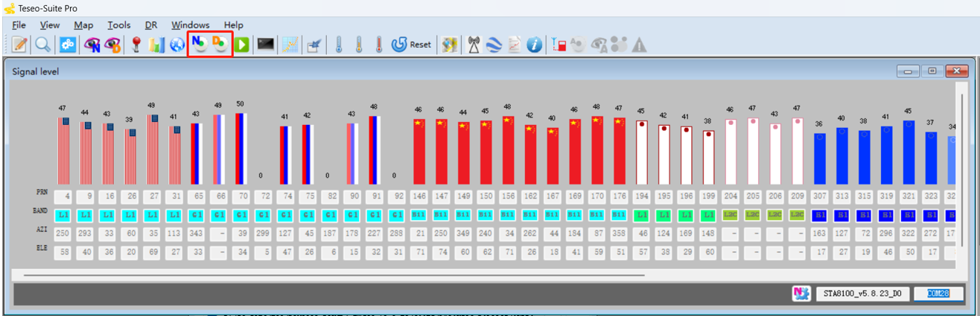The height and width of the screenshot is (316, 980).
Task: Click the signal bar for PRN 70
Action: pos(240,148)
